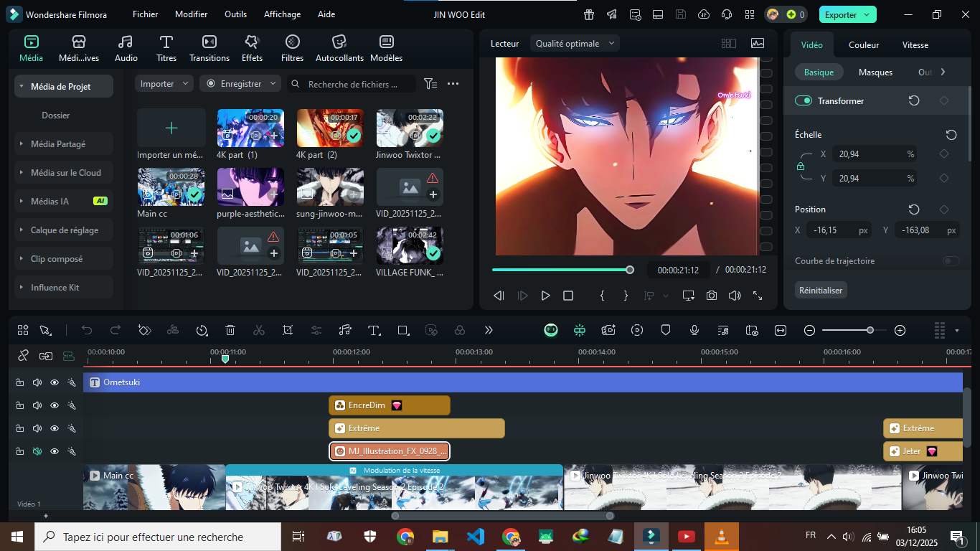Open the Qualité optimale dropdown
The height and width of the screenshot is (551, 980).
[x=575, y=44]
